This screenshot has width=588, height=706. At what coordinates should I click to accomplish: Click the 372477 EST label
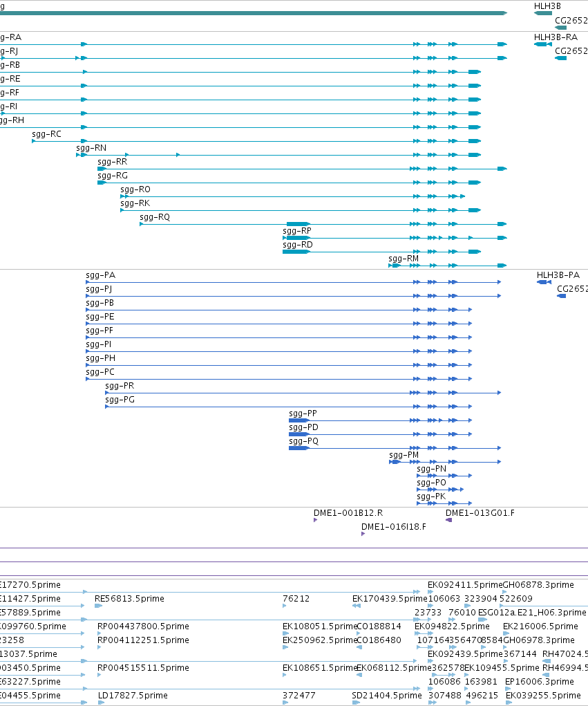298,696
